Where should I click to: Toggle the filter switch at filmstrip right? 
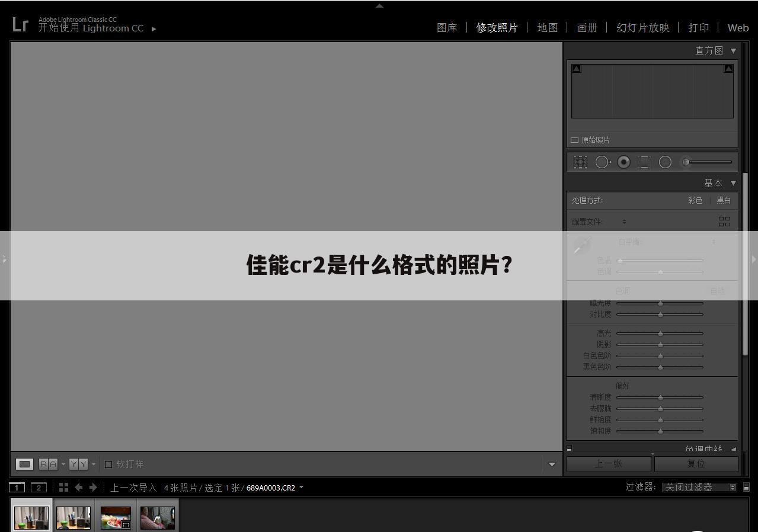point(746,487)
